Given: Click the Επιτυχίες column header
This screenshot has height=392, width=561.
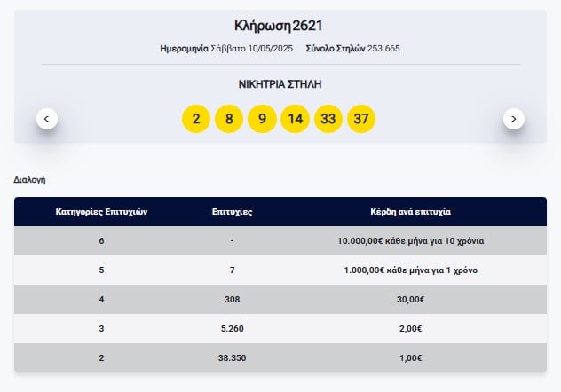Looking at the screenshot, I should pos(233,212).
